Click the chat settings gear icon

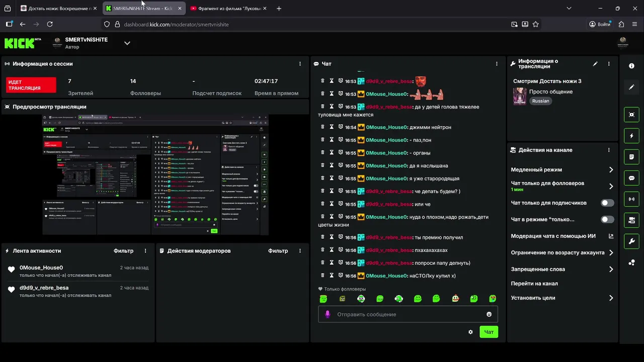click(470, 332)
